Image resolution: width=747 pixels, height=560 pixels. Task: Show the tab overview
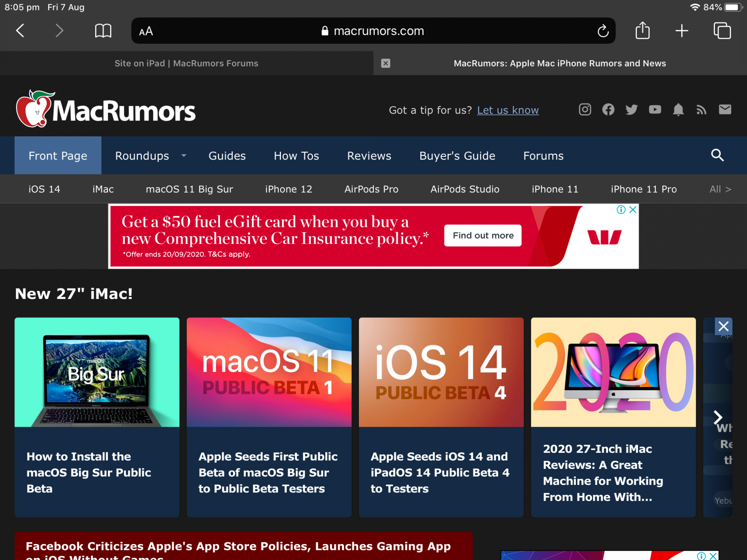[x=722, y=31]
